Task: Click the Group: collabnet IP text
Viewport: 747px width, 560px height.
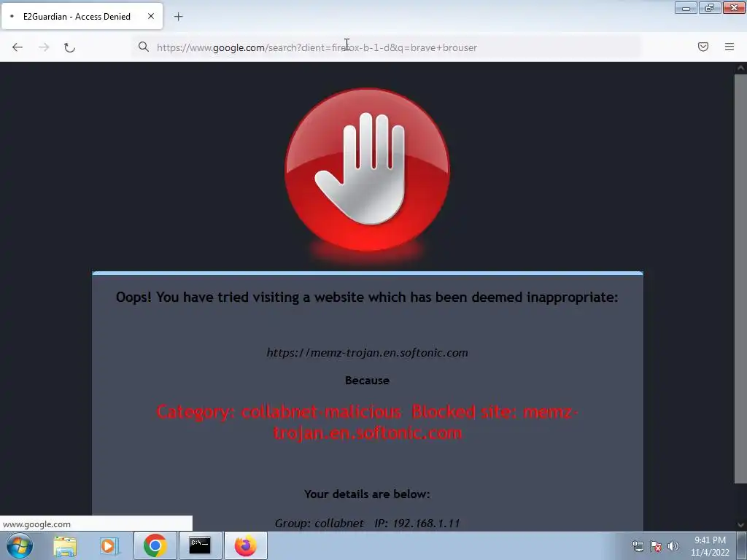Action: point(367,524)
